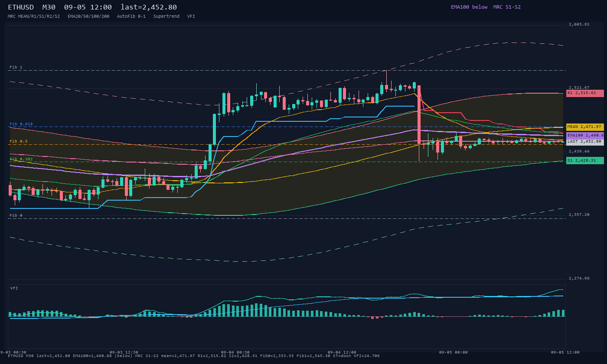
Task: Select the MRC MEAN/R1/S1/R2/S2 indicator label
Action: (34, 16)
